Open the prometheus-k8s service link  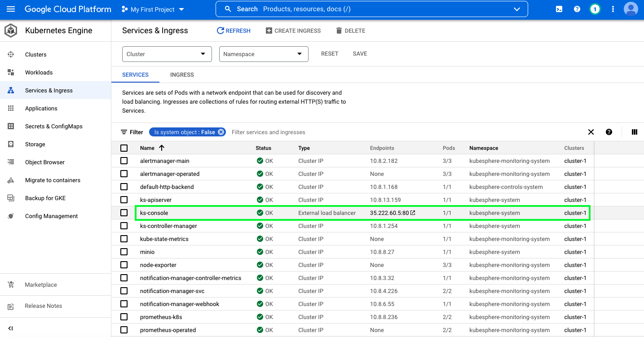pyautogui.click(x=161, y=317)
